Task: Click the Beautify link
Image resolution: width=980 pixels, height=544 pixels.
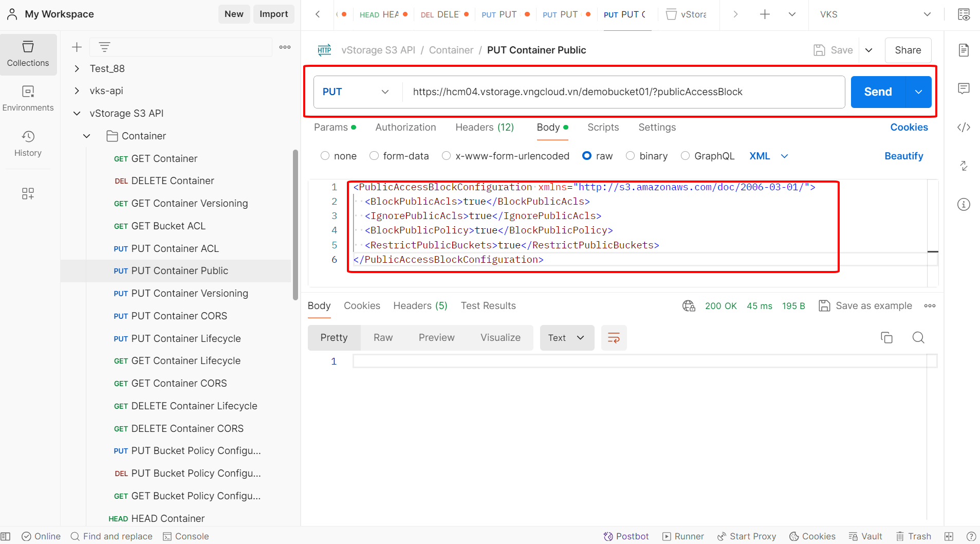Action: 903,156
